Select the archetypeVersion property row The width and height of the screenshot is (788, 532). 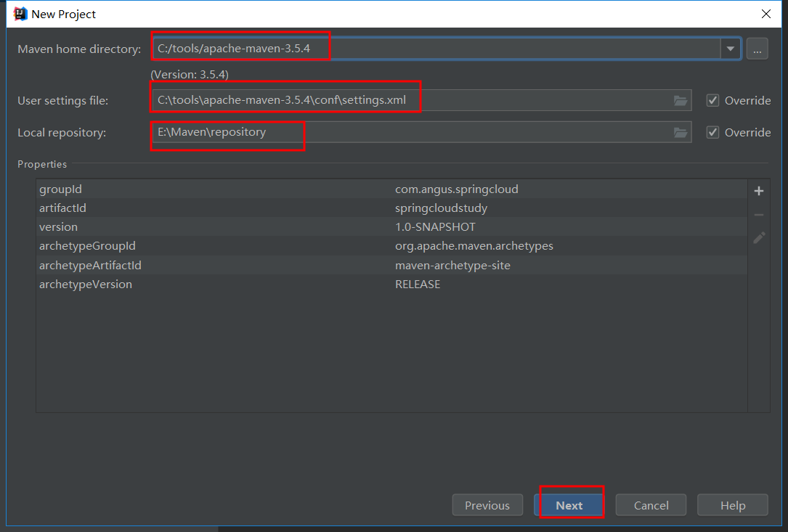coord(391,285)
